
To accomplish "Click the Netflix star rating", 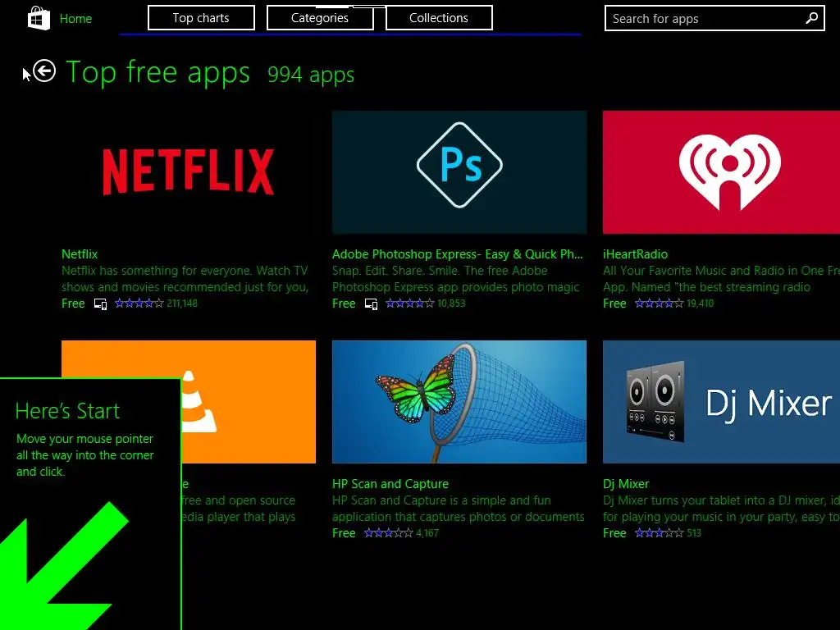I will (x=139, y=304).
